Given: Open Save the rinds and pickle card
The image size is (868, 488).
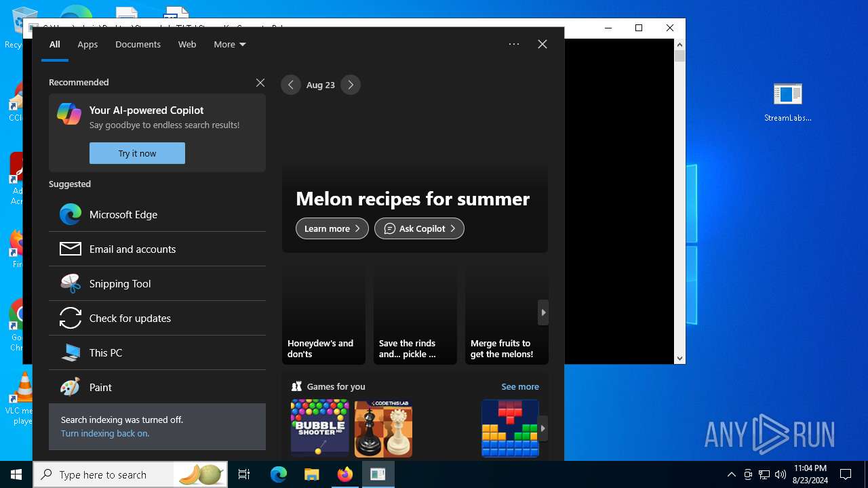Looking at the screenshot, I should [415, 312].
